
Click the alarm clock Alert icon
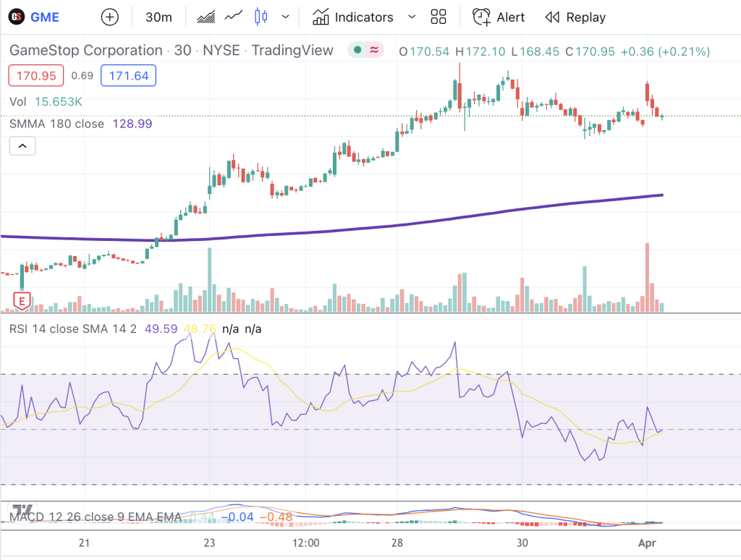click(x=481, y=17)
